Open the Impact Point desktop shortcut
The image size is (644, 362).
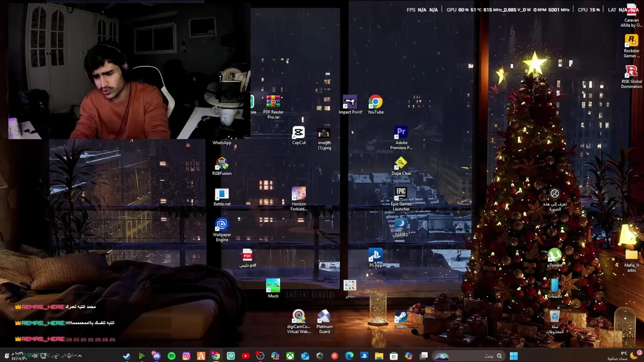click(350, 105)
